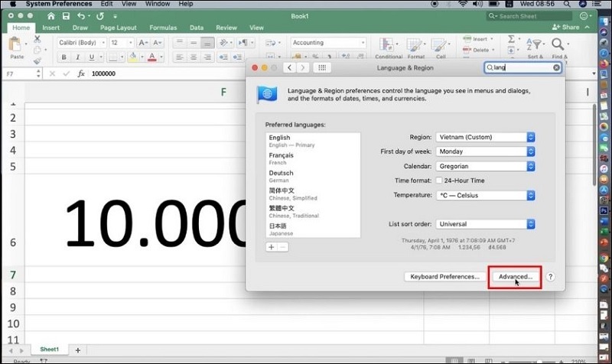Screen dimensions: 612x364
Task: Toggle Bold formatting in the ribbon
Action: point(63,58)
